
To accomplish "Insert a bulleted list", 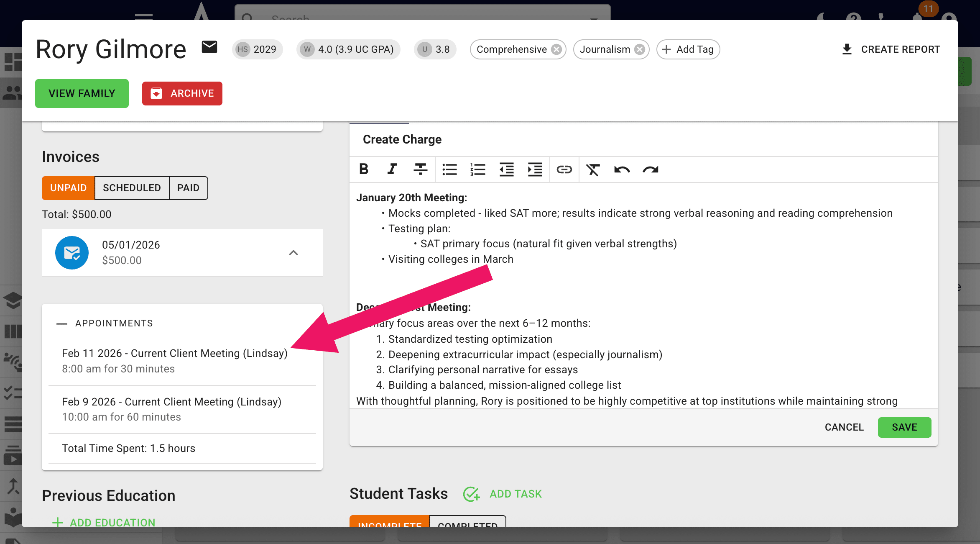I will [450, 169].
